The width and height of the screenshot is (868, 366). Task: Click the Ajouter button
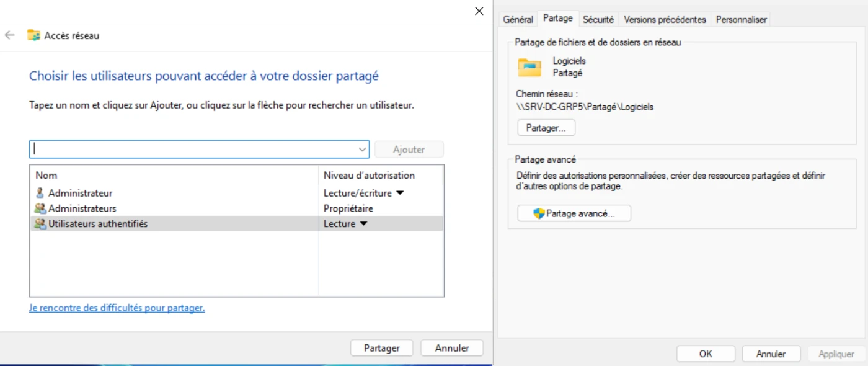[409, 150]
